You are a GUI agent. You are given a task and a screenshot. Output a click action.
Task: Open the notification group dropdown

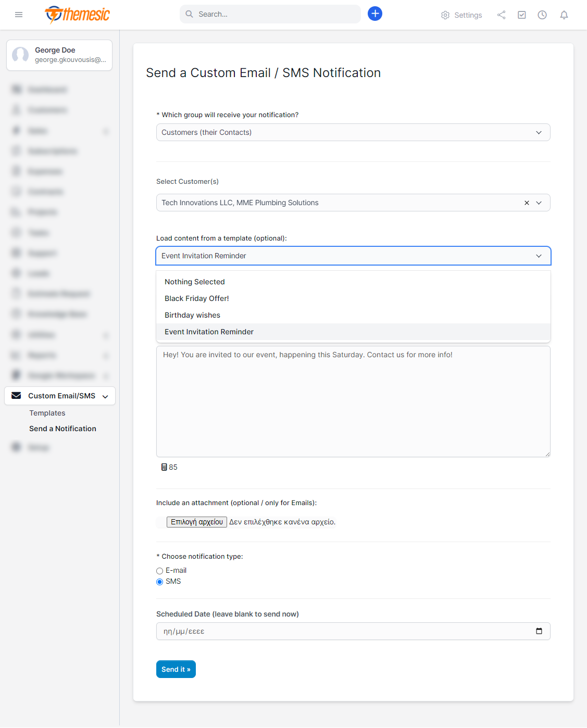pyautogui.click(x=353, y=132)
